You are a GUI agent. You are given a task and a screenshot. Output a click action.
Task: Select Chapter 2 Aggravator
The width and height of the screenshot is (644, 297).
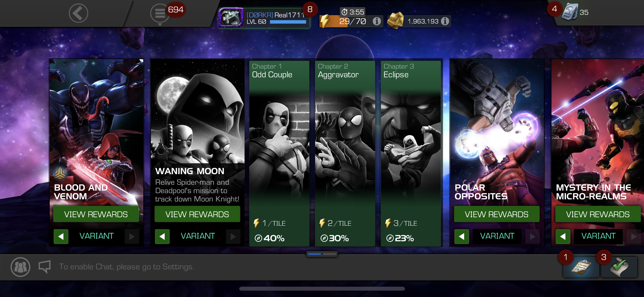click(345, 153)
